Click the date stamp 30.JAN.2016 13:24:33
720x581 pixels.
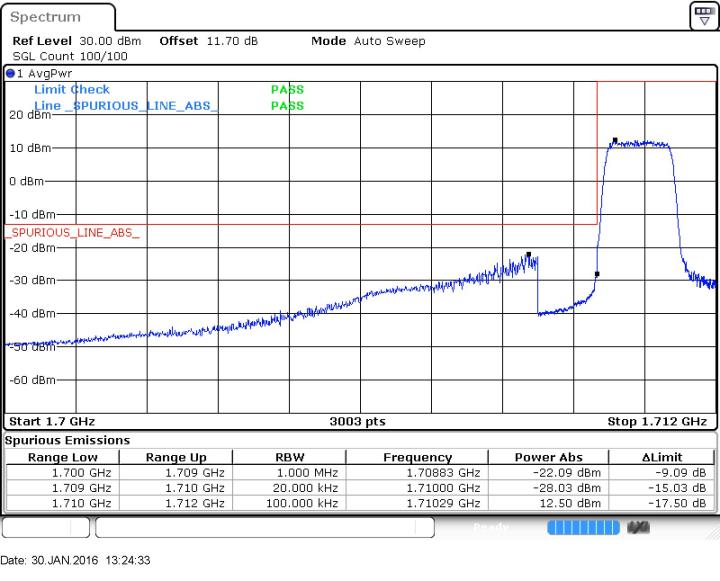click(75, 560)
